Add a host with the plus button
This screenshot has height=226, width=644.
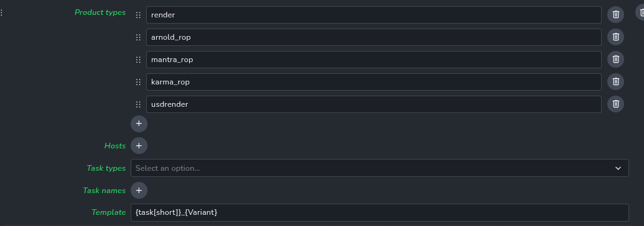(139, 146)
